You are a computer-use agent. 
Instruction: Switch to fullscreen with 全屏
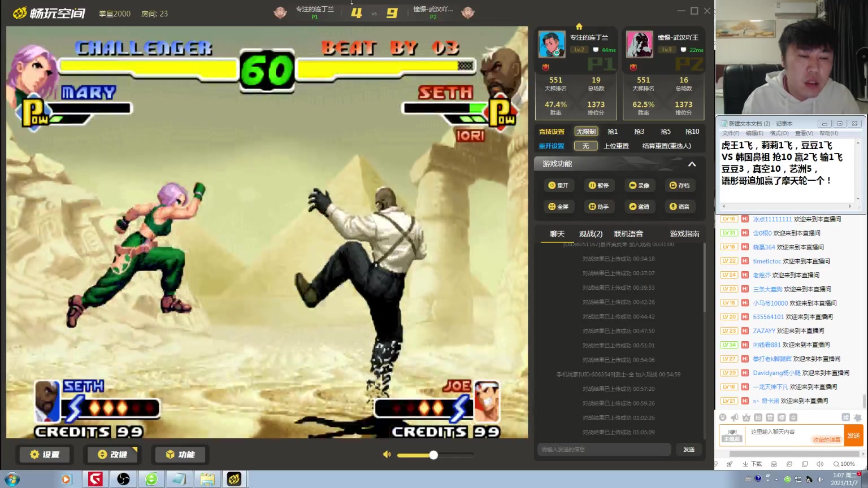[558, 207]
